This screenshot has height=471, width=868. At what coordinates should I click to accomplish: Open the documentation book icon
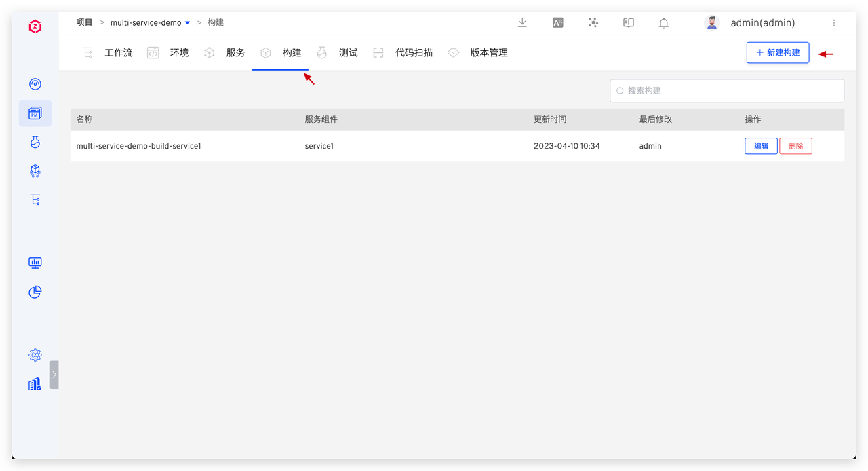(629, 23)
